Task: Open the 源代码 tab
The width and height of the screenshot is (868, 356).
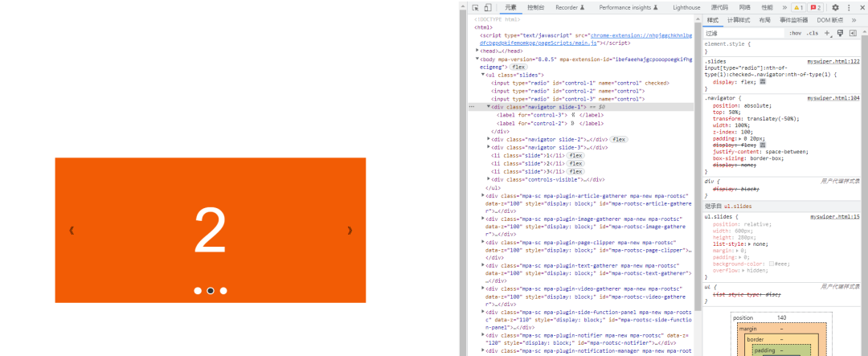Action: pos(719,8)
